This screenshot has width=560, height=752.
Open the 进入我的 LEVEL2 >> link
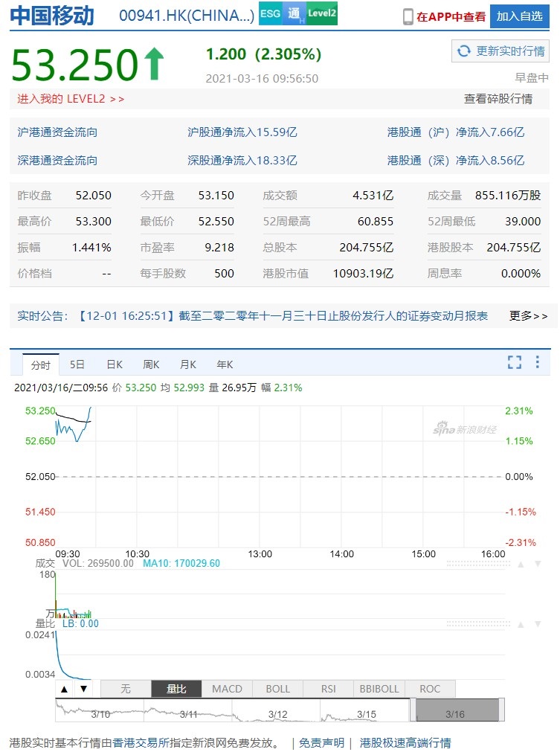point(71,99)
